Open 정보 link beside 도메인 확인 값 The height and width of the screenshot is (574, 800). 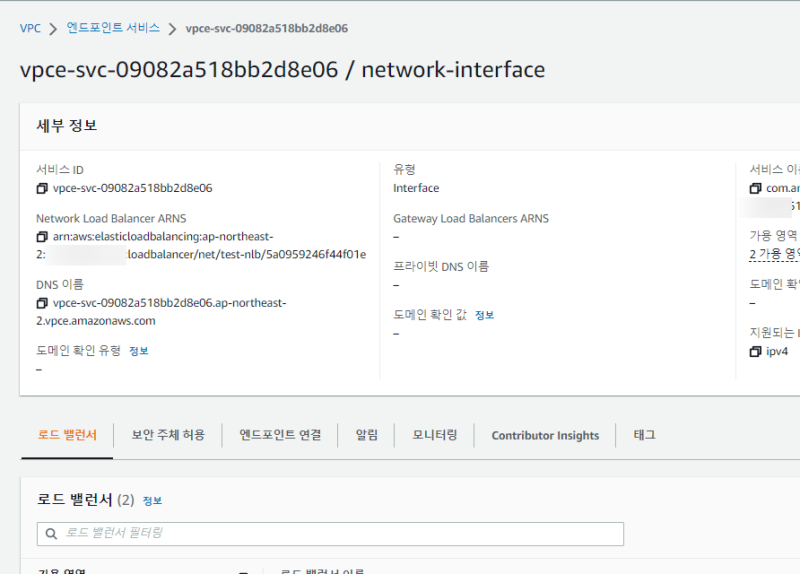484,315
